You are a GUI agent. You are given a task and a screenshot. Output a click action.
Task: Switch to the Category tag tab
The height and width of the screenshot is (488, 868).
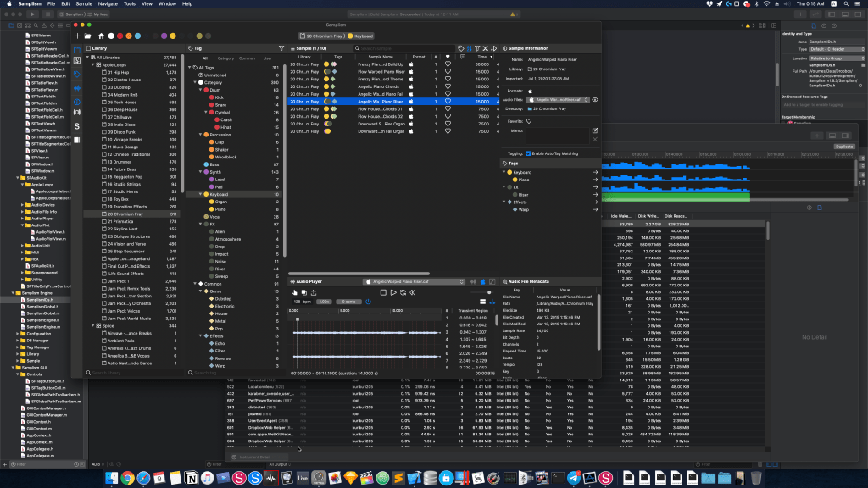[225, 58]
